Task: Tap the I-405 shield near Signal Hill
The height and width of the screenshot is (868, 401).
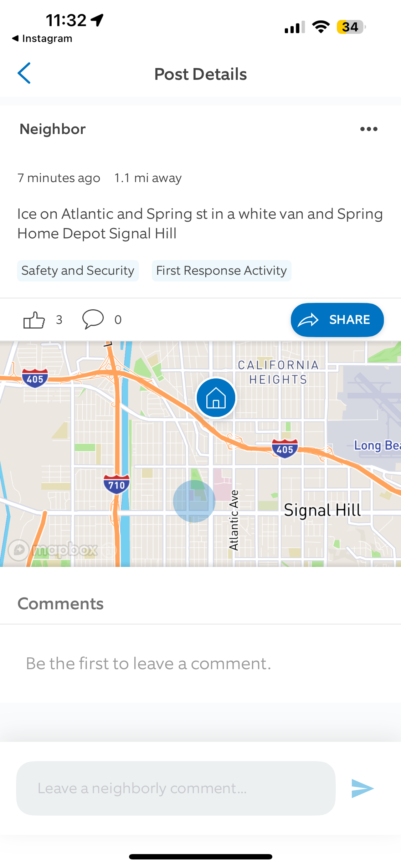Action: point(284,449)
